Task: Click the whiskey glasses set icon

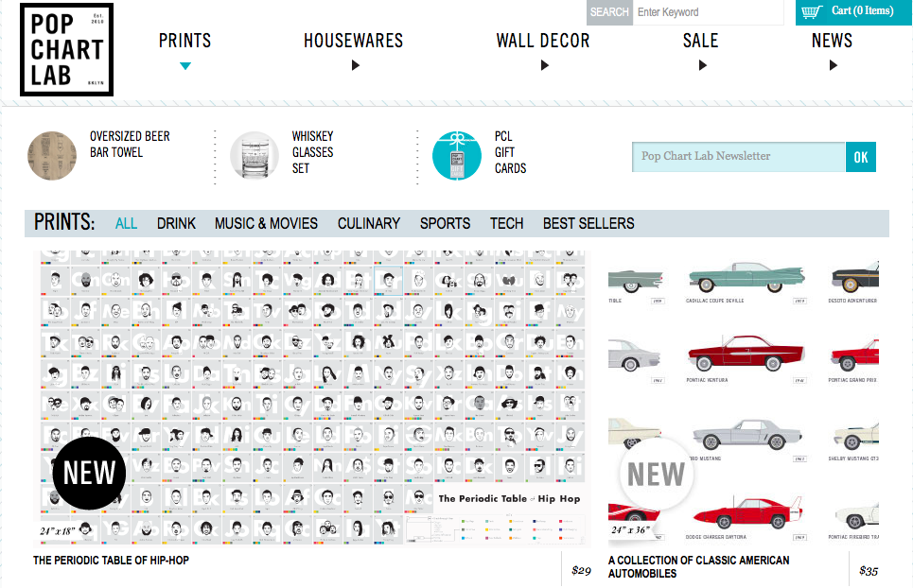Action: coord(255,155)
